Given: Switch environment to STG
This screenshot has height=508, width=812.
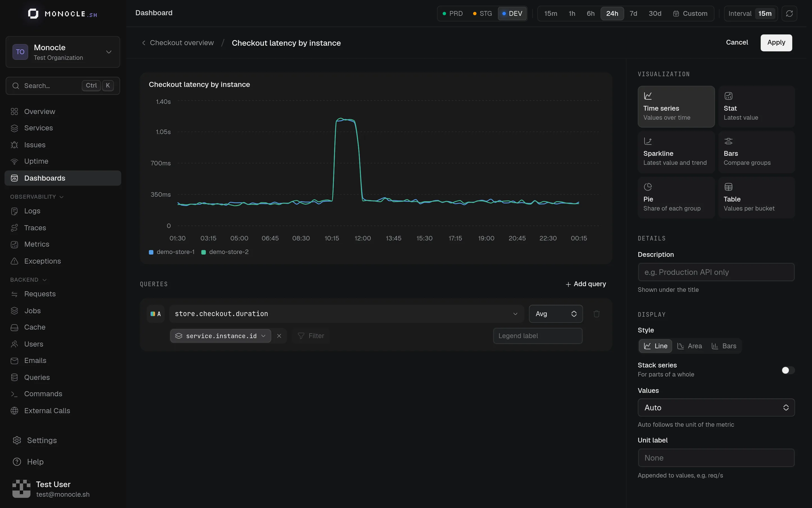Looking at the screenshot, I should click(x=482, y=14).
